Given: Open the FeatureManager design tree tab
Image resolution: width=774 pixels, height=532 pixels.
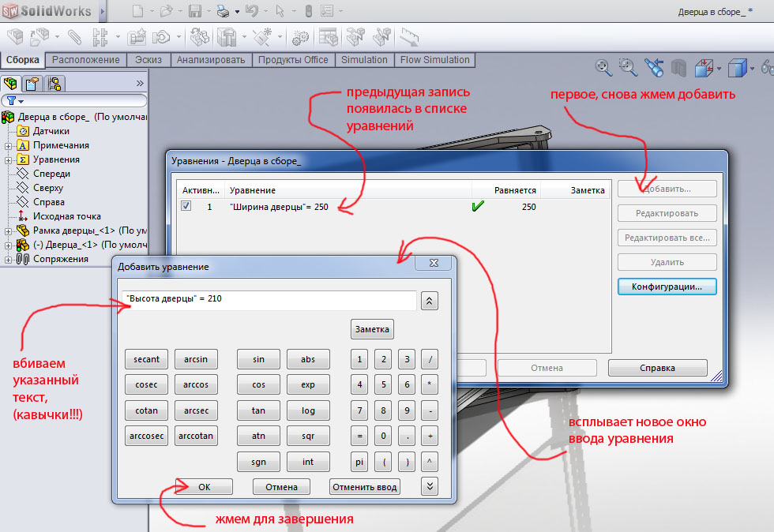Looking at the screenshot, I should click(12, 84).
